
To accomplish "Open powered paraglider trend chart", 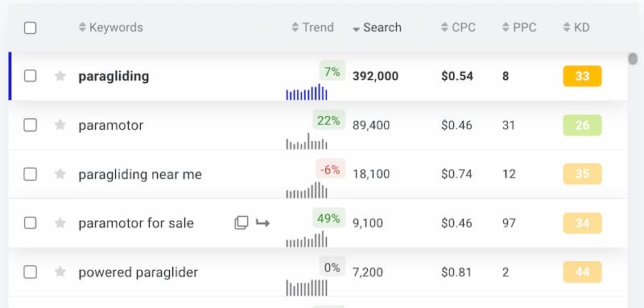I will tap(307, 288).
